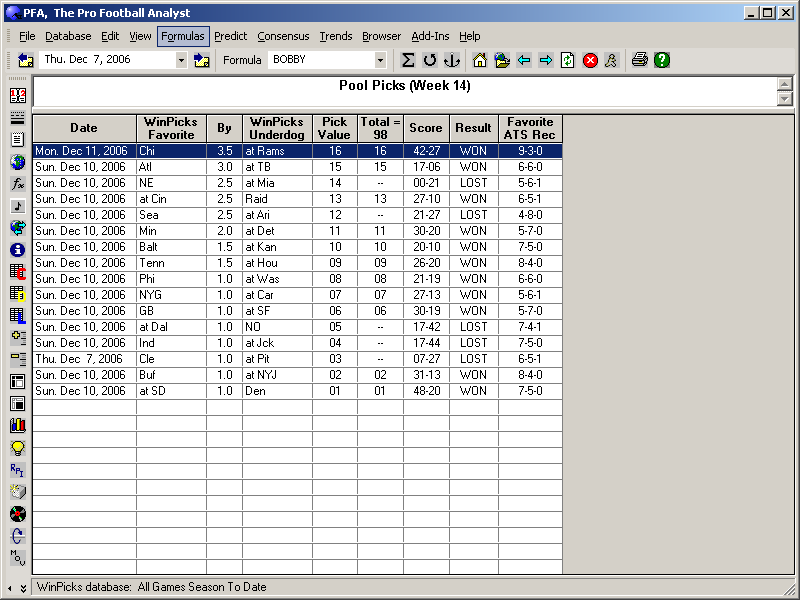The width and height of the screenshot is (800, 600).
Task: Click the score cell 48-20
Action: [427, 391]
